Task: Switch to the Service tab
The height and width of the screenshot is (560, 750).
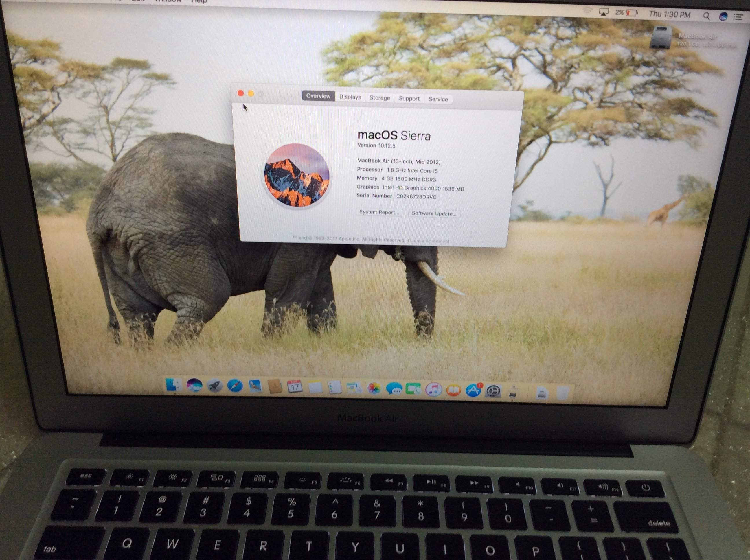Action: [x=438, y=99]
